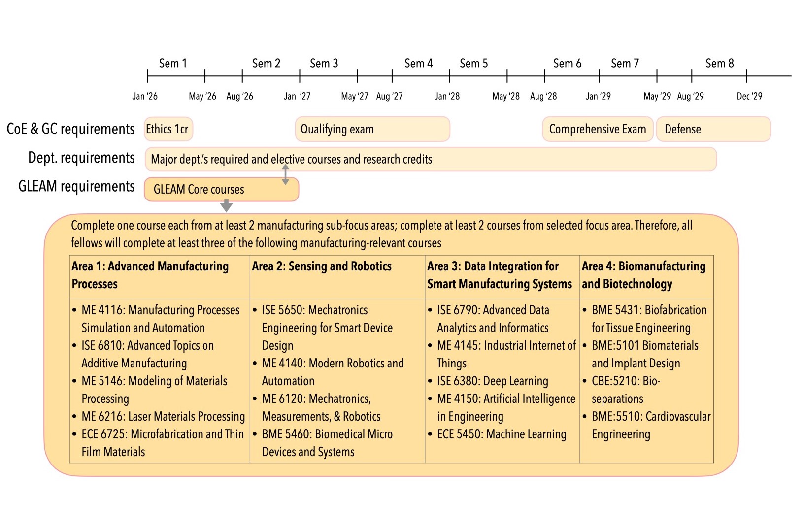Screen dimensions: 804x532
Task: Click the GLEAM Core courses box
Action: coord(221,189)
